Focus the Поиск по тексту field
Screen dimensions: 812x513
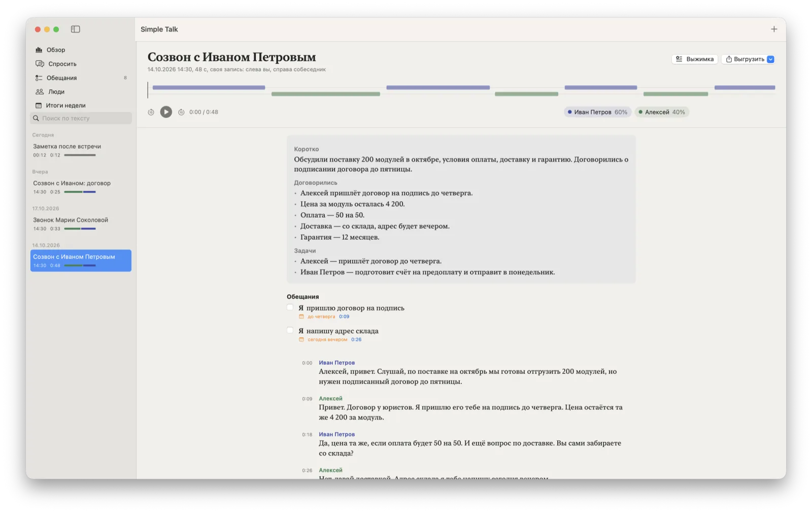[x=81, y=118]
